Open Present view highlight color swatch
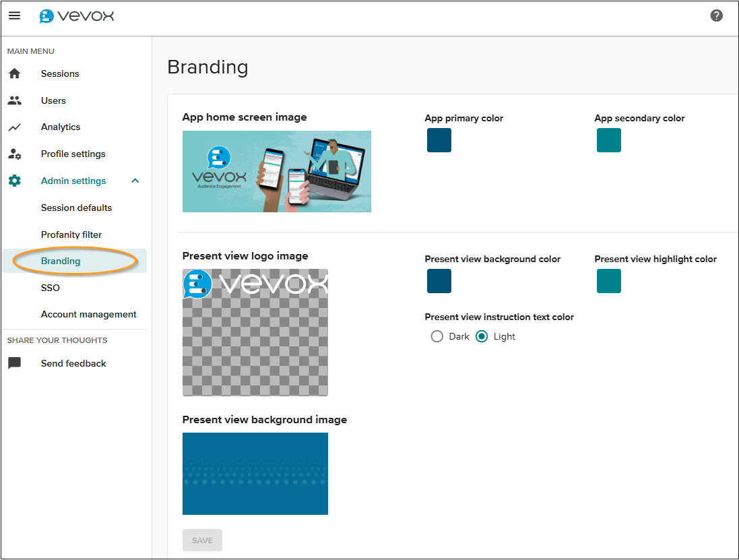Image resolution: width=739 pixels, height=560 pixels. coord(609,281)
